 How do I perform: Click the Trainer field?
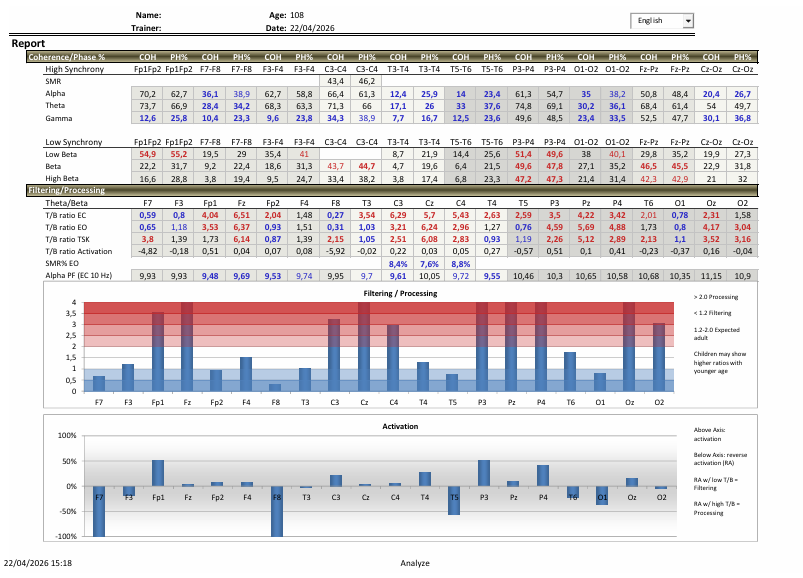(147, 29)
